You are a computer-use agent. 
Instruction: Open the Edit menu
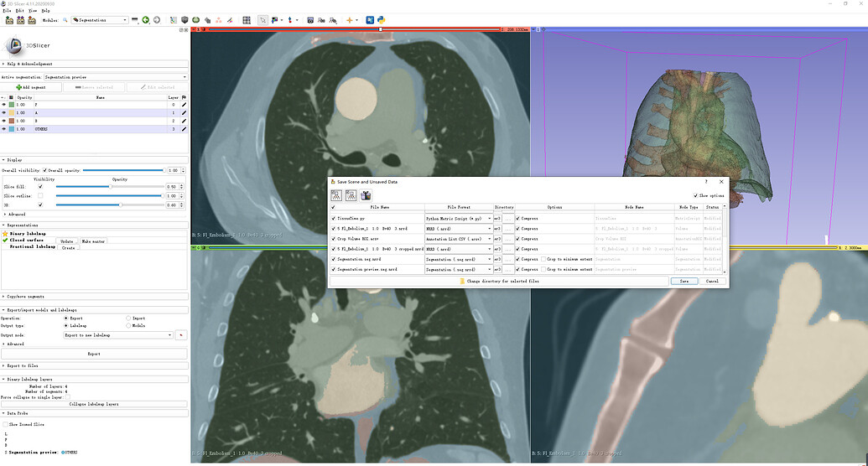pos(20,11)
